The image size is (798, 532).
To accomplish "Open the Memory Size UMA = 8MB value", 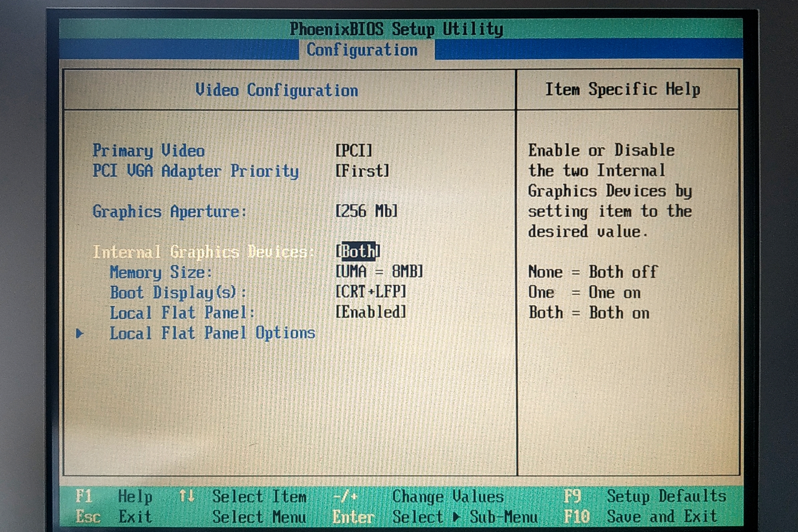I will coord(379,272).
